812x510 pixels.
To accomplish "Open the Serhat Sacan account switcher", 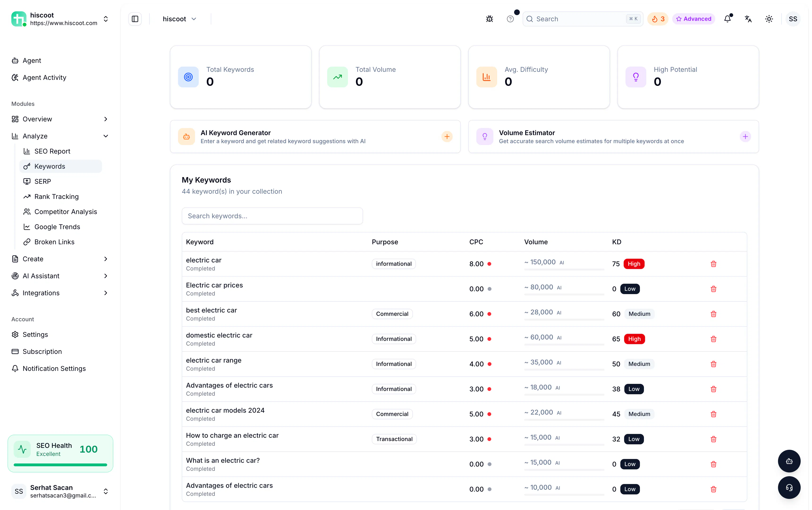I will (x=60, y=491).
